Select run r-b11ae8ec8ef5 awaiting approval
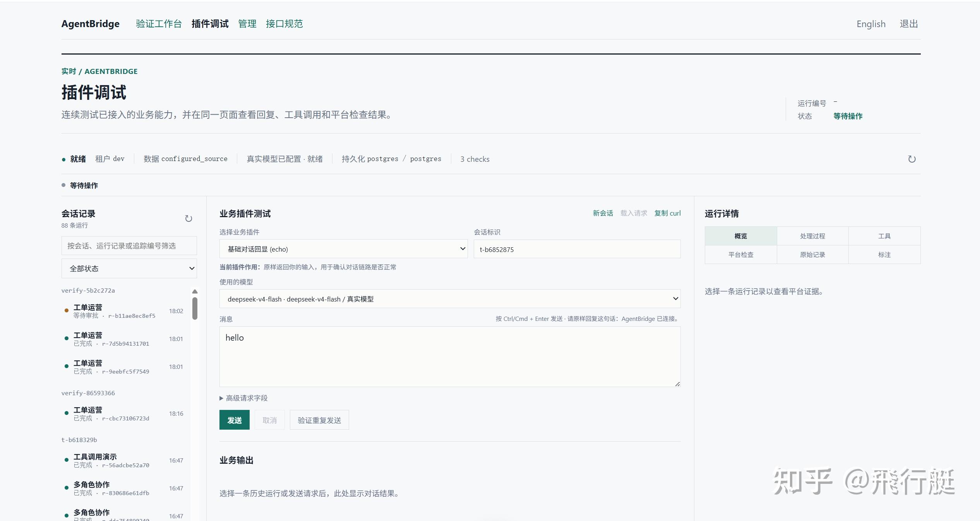Screen dimensions: 980x521 coord(125,311)
